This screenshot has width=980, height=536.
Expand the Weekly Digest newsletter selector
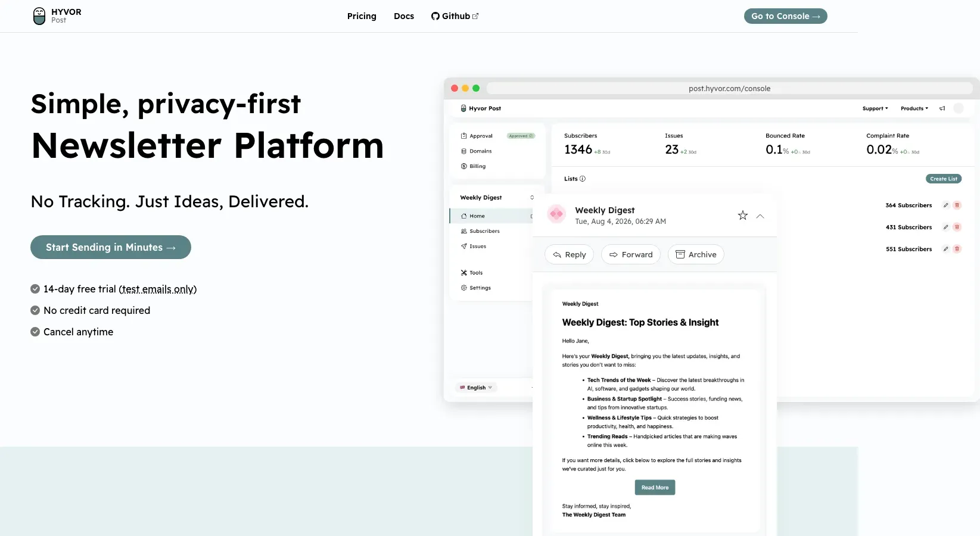coord(497,198)
